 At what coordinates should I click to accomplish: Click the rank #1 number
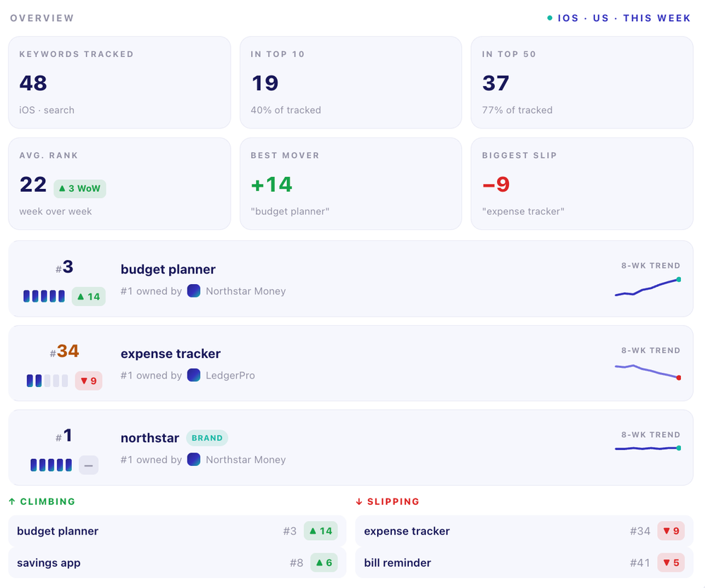point(64,436)
